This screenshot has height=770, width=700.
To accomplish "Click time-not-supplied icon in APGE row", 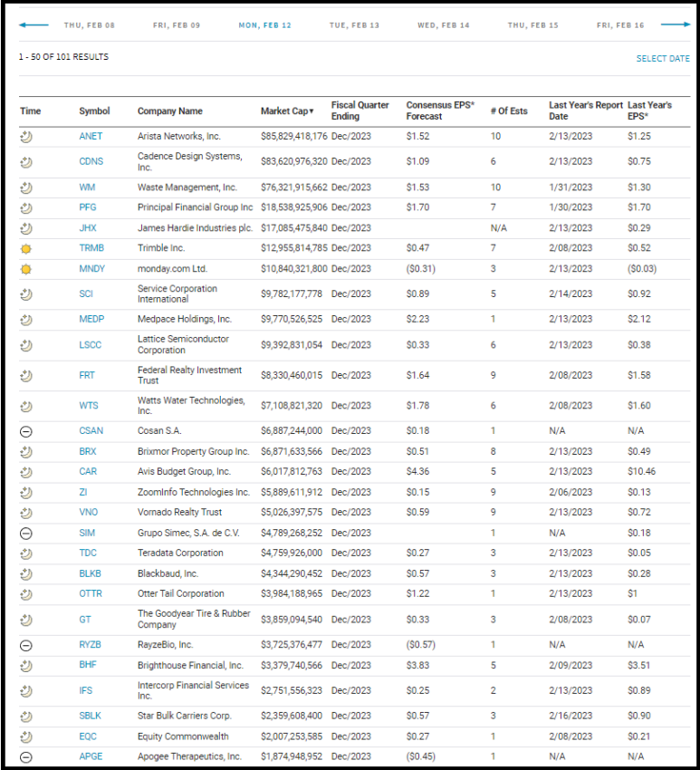I will [x=26, y=756].
